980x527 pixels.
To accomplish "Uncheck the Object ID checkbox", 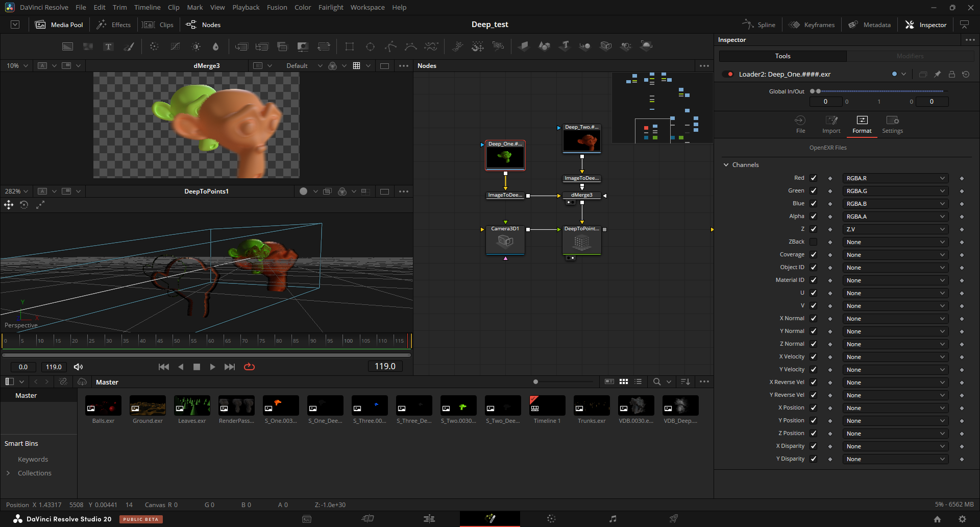I will click(814, 268).
